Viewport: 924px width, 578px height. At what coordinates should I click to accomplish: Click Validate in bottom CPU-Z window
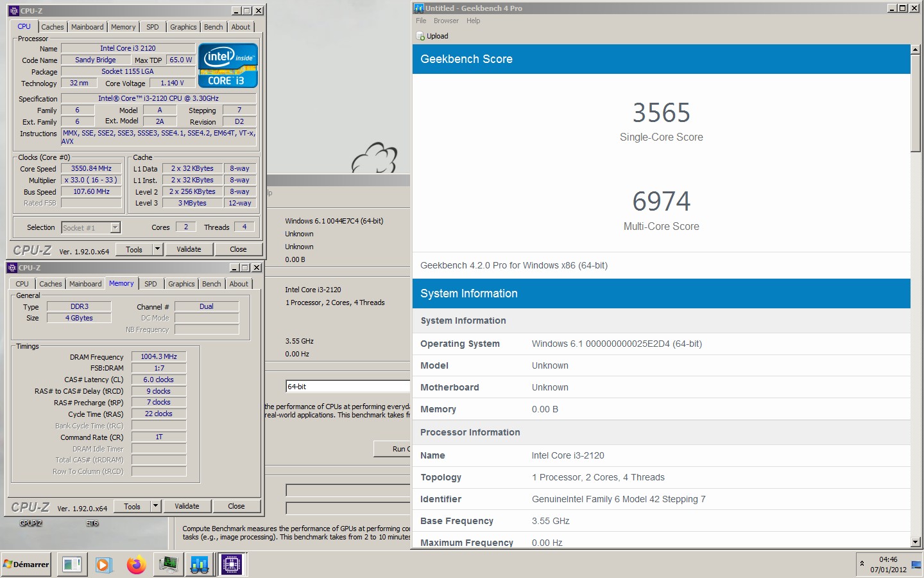(187, 506)
